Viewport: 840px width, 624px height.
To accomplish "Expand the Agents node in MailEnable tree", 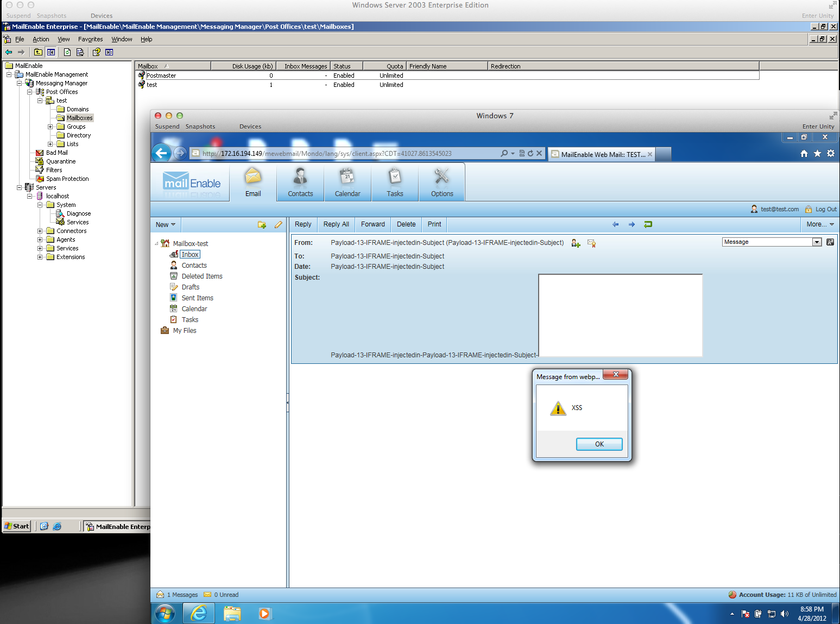I will (40, 239).
